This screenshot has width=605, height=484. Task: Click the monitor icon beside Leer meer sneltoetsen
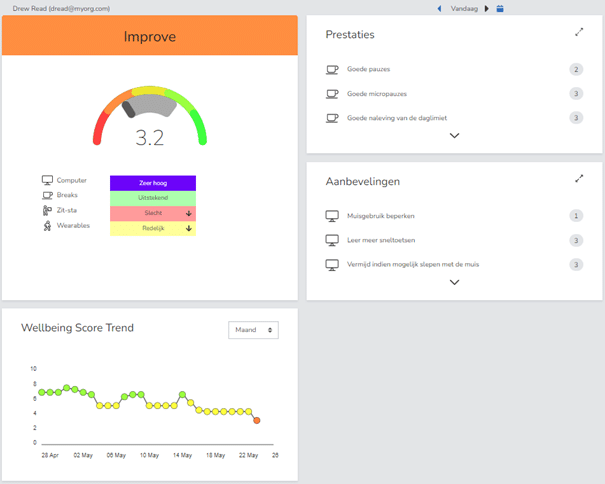[x=332, y=240]
